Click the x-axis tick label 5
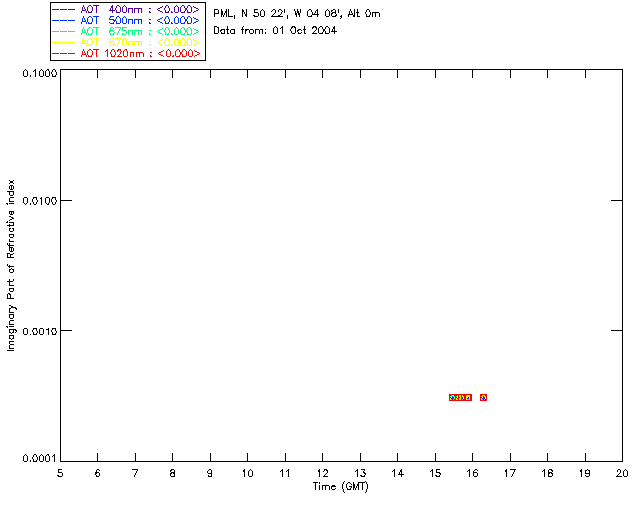 click(x=60, y=473)
